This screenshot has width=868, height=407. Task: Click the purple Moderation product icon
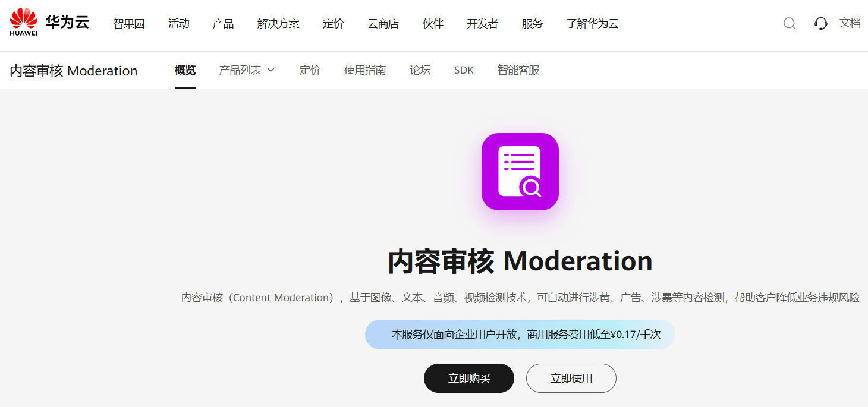click(520, 172)
